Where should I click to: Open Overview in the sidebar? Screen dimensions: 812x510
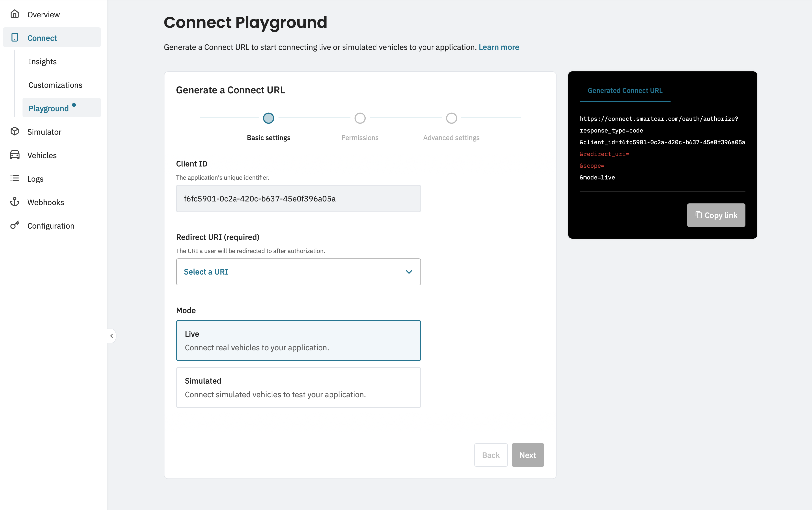[x=52, y=14]
